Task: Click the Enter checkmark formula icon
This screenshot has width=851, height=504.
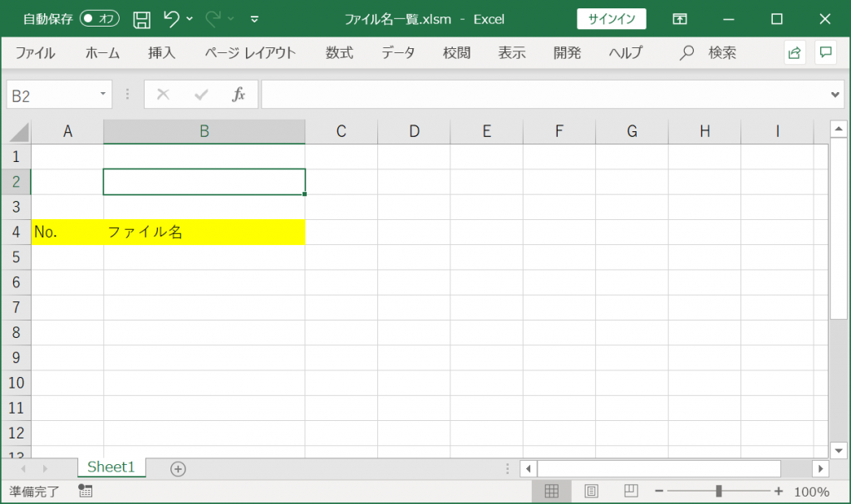Action: (201, 95)
